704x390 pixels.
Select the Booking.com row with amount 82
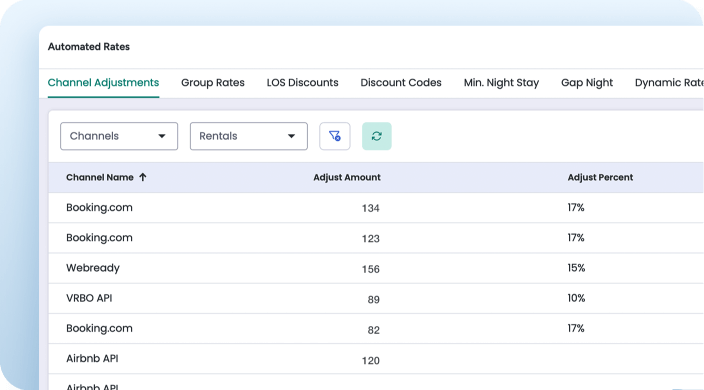click(376, 329)
